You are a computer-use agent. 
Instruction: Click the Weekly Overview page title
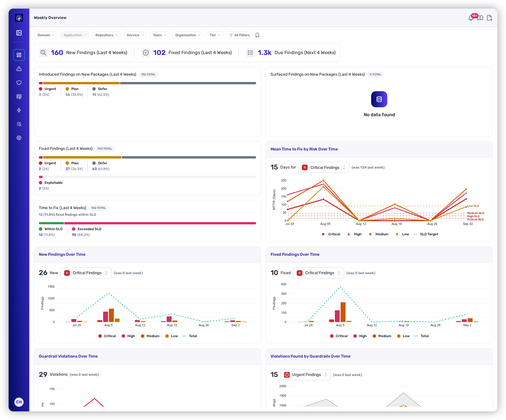(x=50, y=18)
